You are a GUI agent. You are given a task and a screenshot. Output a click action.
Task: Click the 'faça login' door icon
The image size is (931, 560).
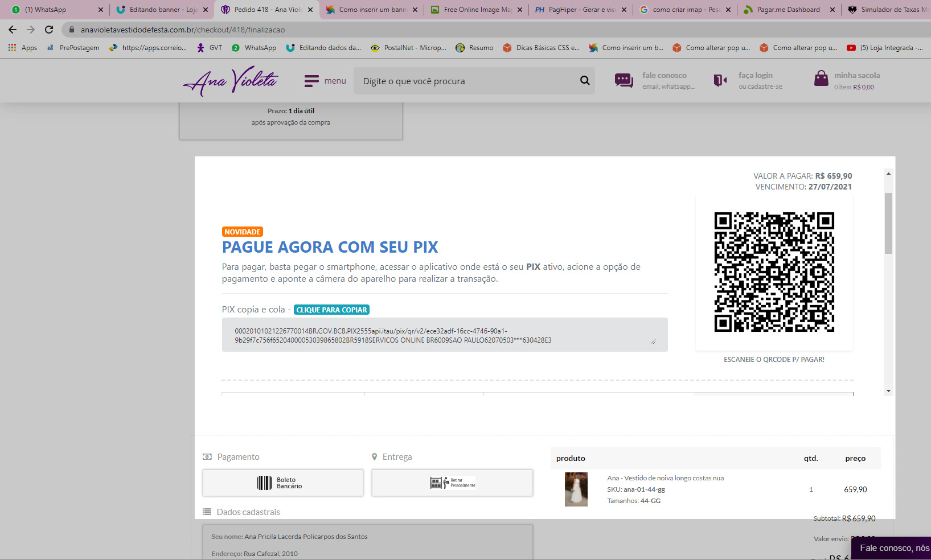720,81
